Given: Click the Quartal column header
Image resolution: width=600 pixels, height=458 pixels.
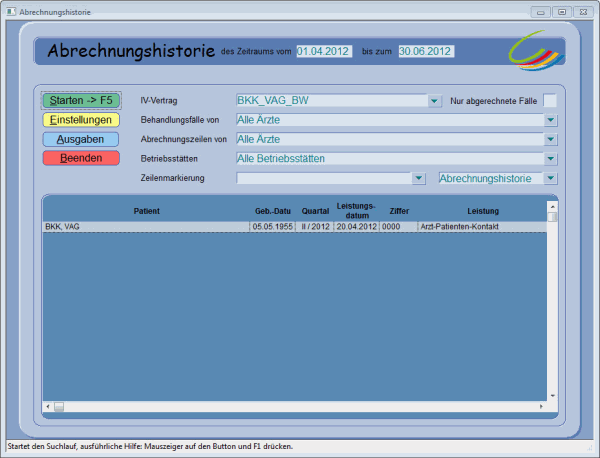Looking at the screenshot, I should point(315,211).
